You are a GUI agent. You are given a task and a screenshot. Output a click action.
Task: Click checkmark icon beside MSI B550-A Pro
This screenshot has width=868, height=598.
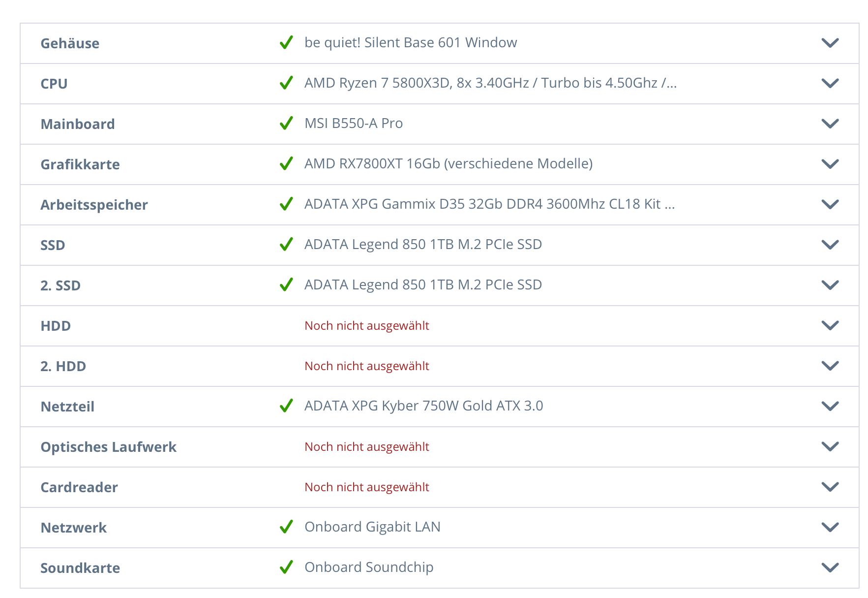pyautogui.click(x=286, y=124)
